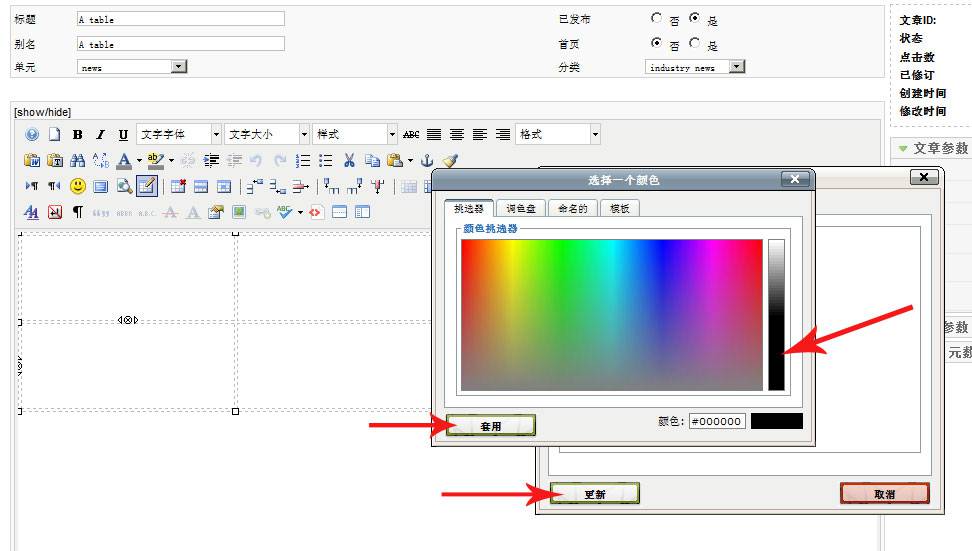Viewport: 972px width, 551px height.
Task: Apply justify-full alignment
Action: click(434, 134)
